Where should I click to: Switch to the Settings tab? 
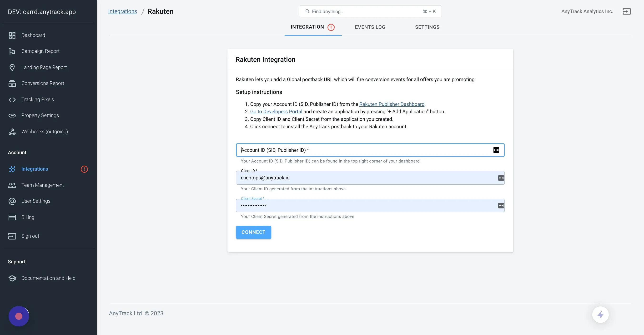pyautogui.click(x=427, y=27)
